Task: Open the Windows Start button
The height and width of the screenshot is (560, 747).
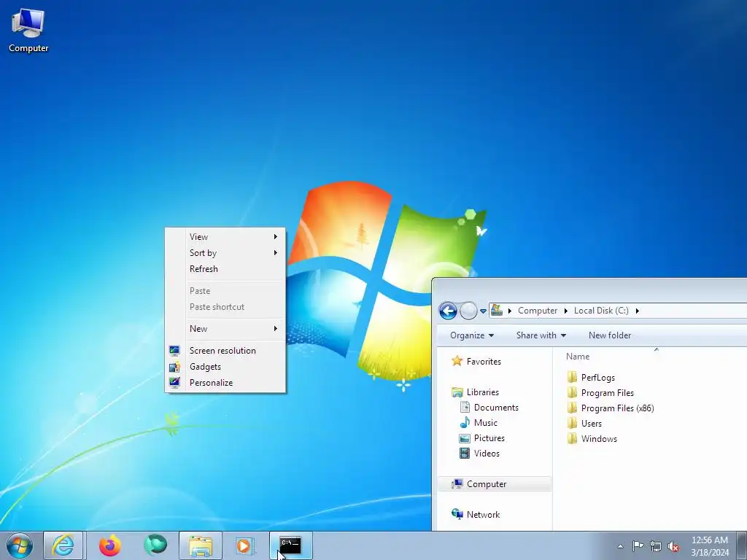Action: click(x=20, y=545)
